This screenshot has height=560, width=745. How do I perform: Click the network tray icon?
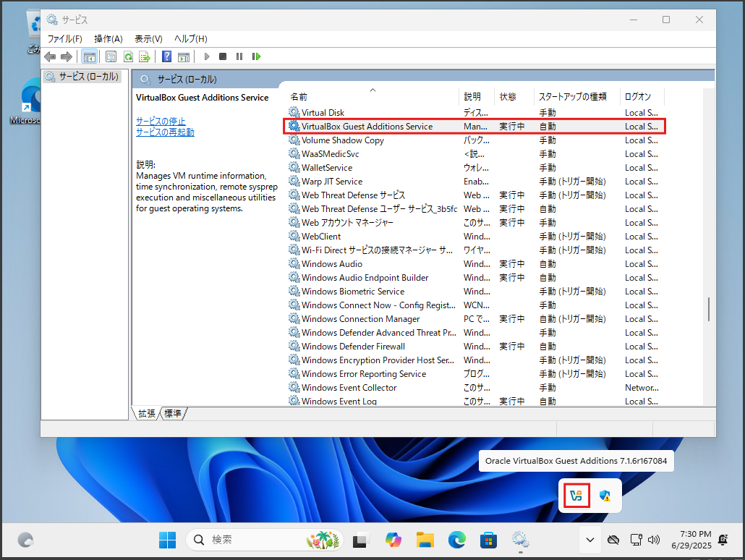637,540
